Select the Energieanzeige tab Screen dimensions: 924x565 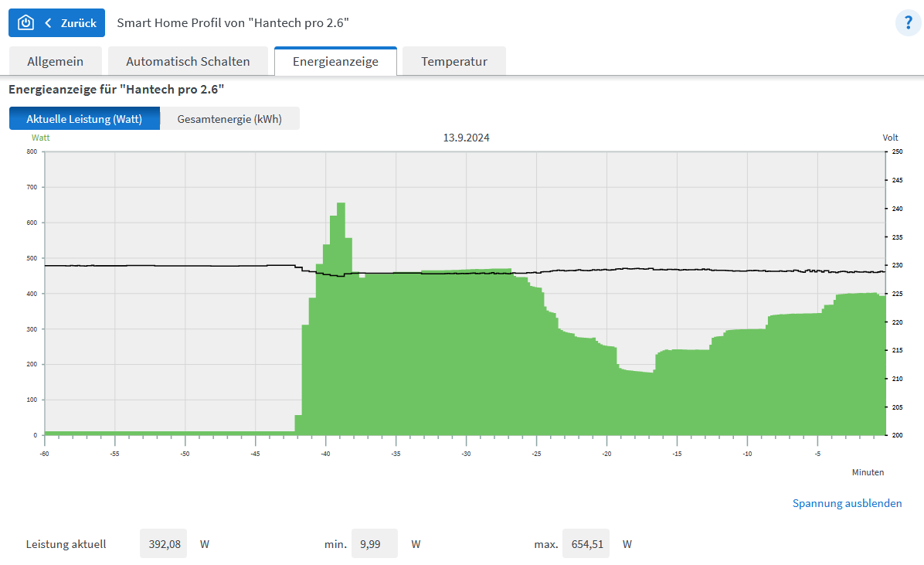335,62
